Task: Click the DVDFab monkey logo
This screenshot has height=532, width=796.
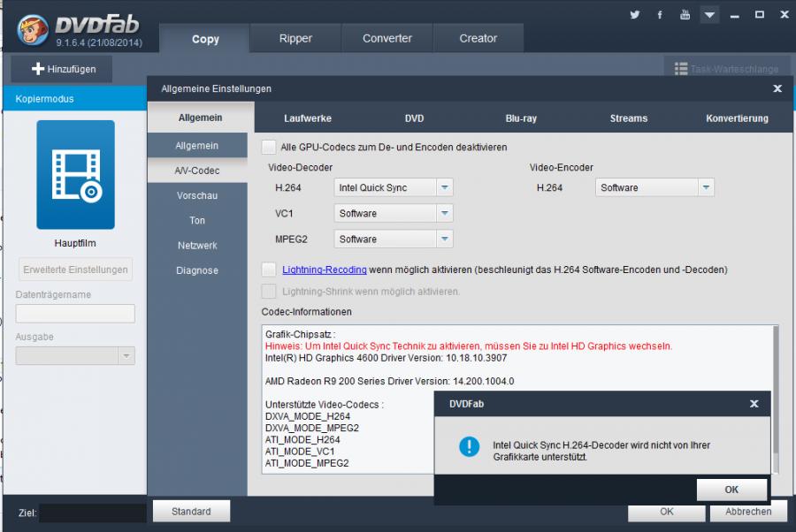Action: [x=33, y=30]
